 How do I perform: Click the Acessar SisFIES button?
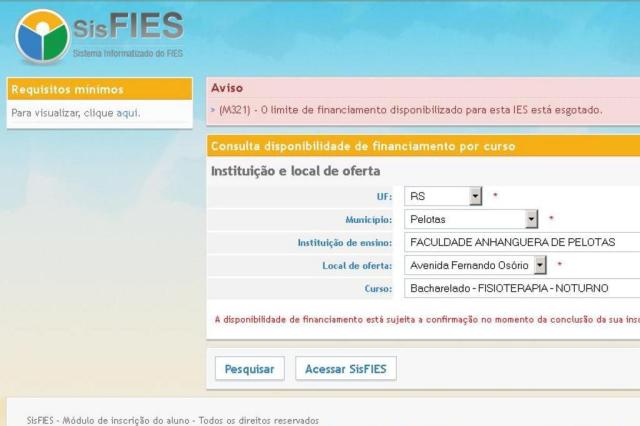coord(346,369)
